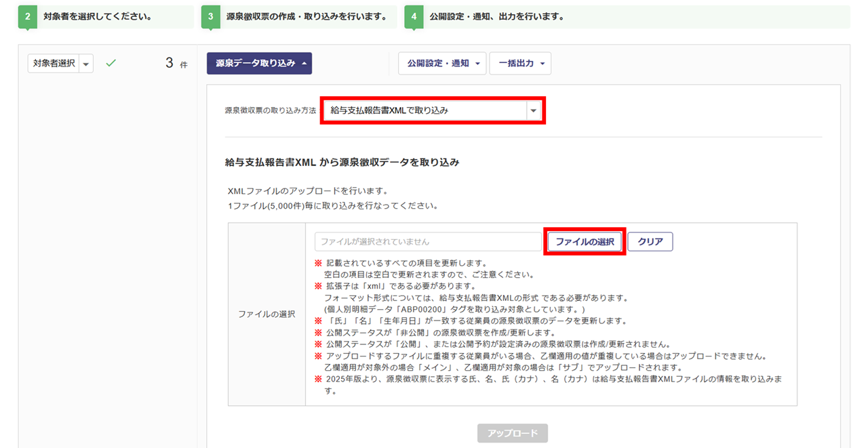This screenshot has width=868, height=448.
Task: Select the 給与支払報告書XMLで取り込み combo box
Action: click(425, 110)
